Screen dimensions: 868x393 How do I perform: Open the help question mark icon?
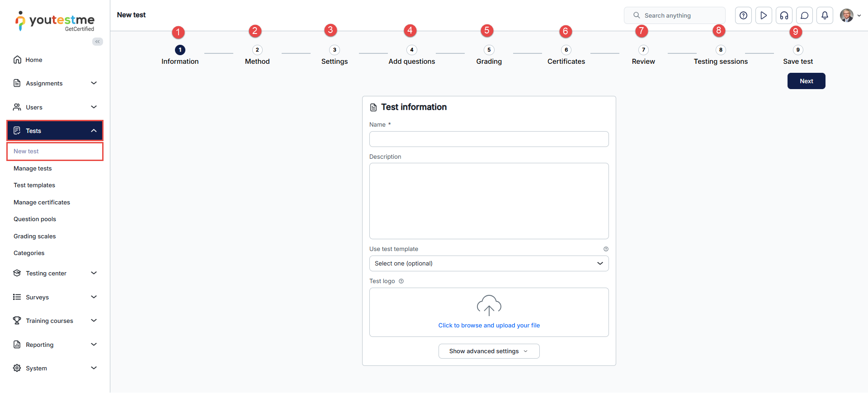click(x=743, y=15)
